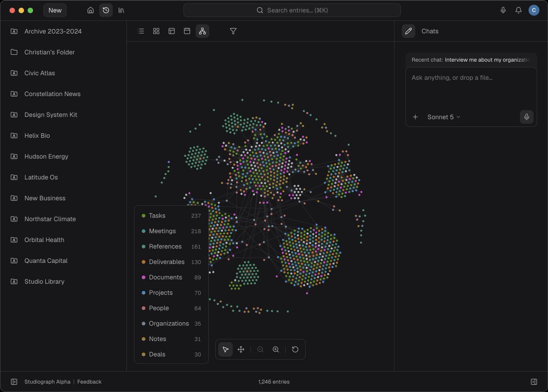Toggle Documents in the legend
The height and width of the screenshot is (392, 548).
171,277
